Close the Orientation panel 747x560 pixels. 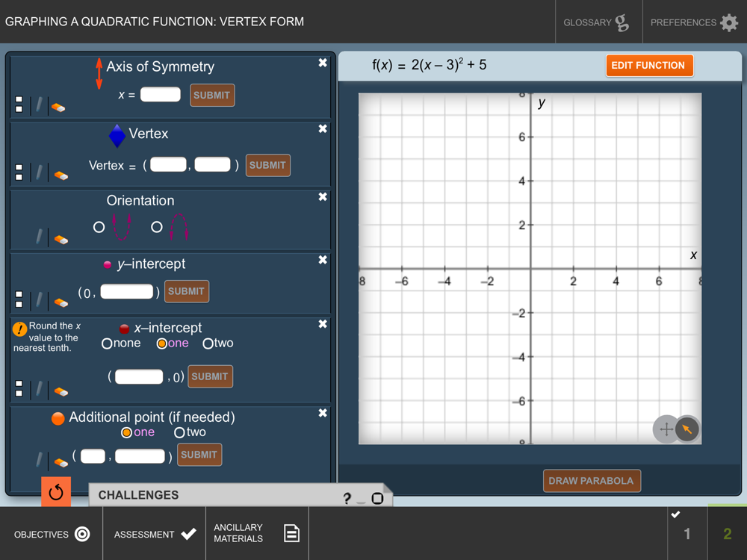323,196
